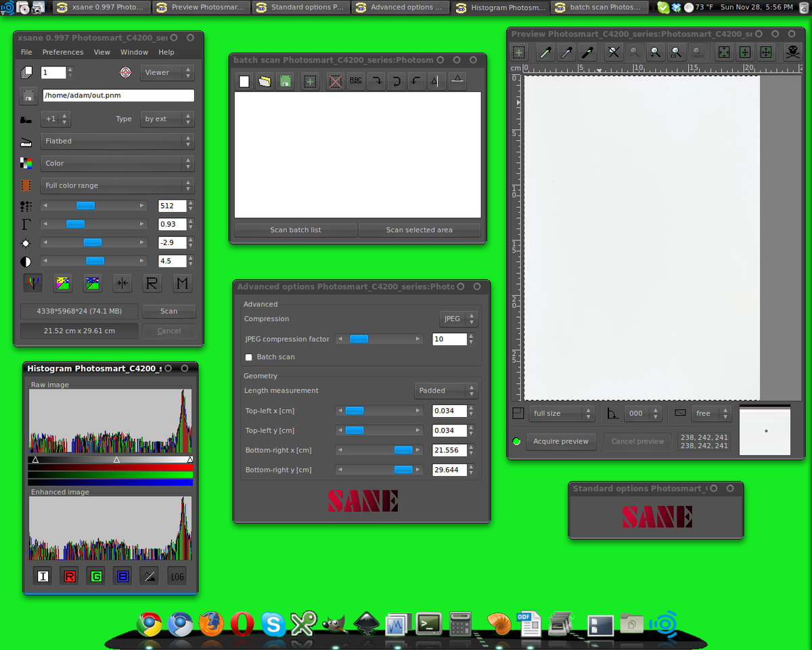Open batch list folder icon
The height and width of the screenshot is (650, 812).
[265, 81]
